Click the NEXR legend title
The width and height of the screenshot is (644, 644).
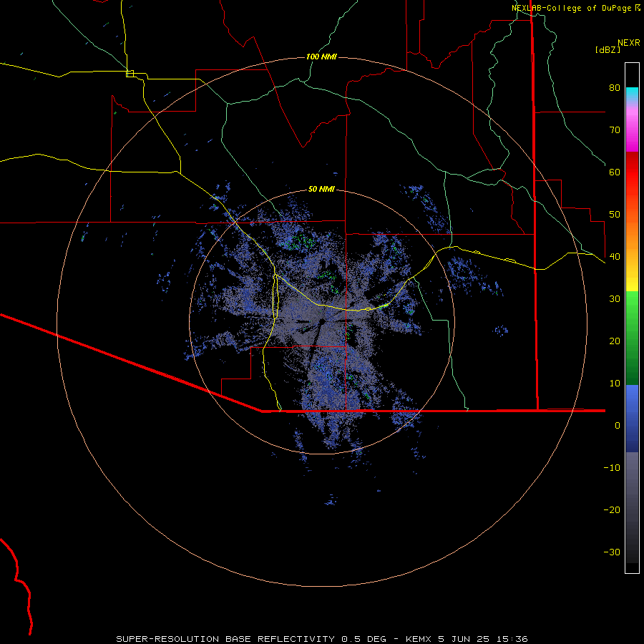click(629, 43)
